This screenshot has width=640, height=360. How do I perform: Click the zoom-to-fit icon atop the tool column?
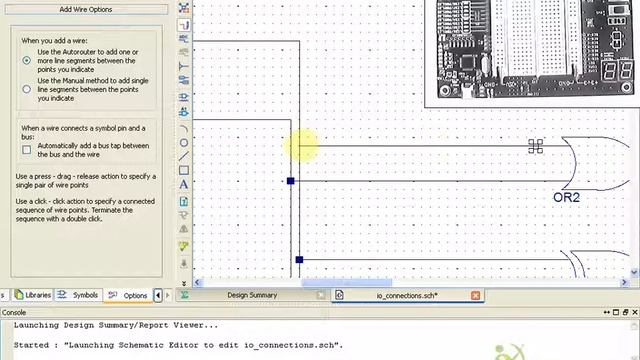tap(184, 8)
